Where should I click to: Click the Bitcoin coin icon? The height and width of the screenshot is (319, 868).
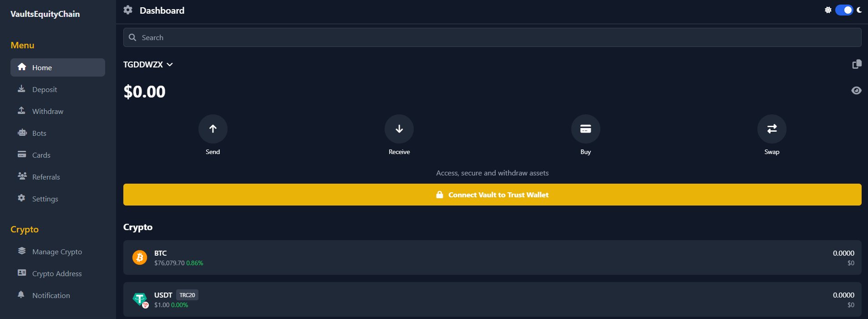140,257
